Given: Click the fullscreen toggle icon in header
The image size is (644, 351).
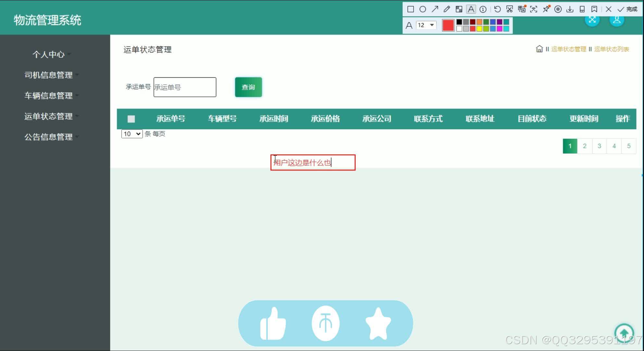Looking at the screenshot, I should coord(592,19).
